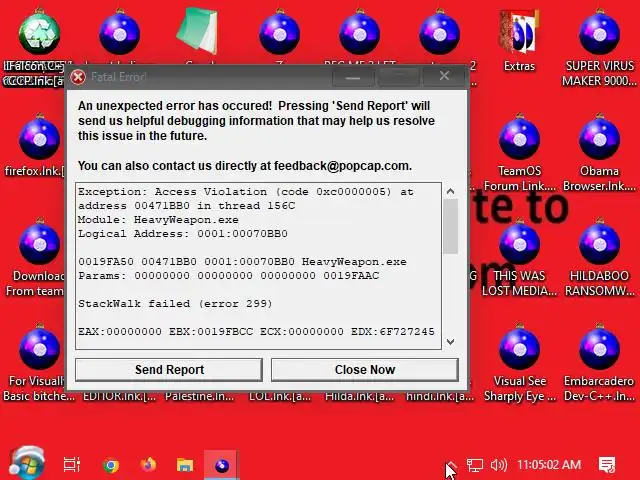
Task: Click the active ornament app taskbar button
Action: tap(222, 465)
